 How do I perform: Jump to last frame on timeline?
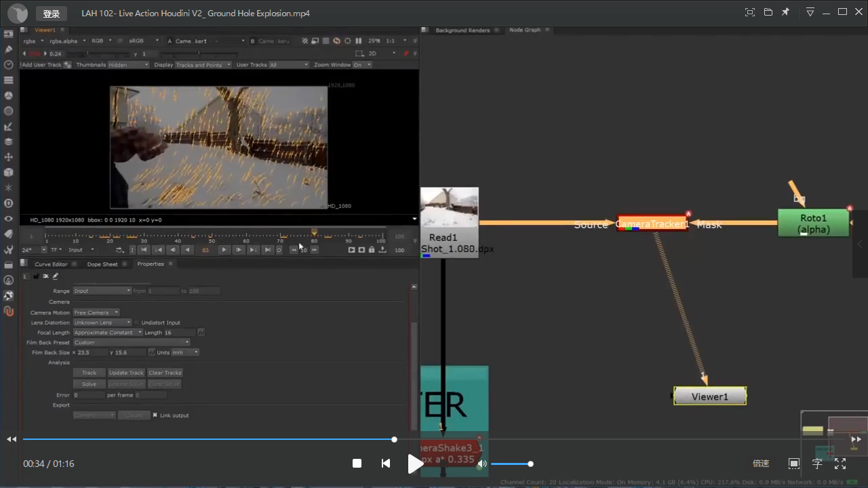[x=267, y=250]
